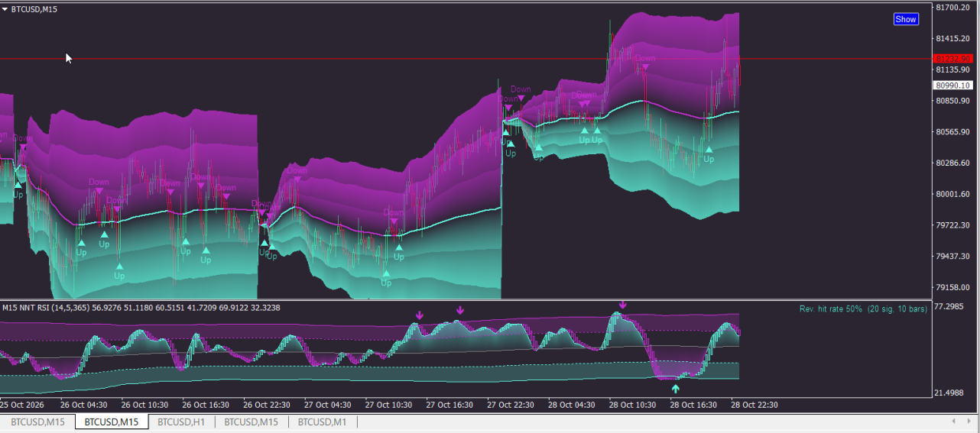Viewport: 980px width, 433px height.
Task: Select the rightmost Up signal triangle on chart
Action: 709,150
